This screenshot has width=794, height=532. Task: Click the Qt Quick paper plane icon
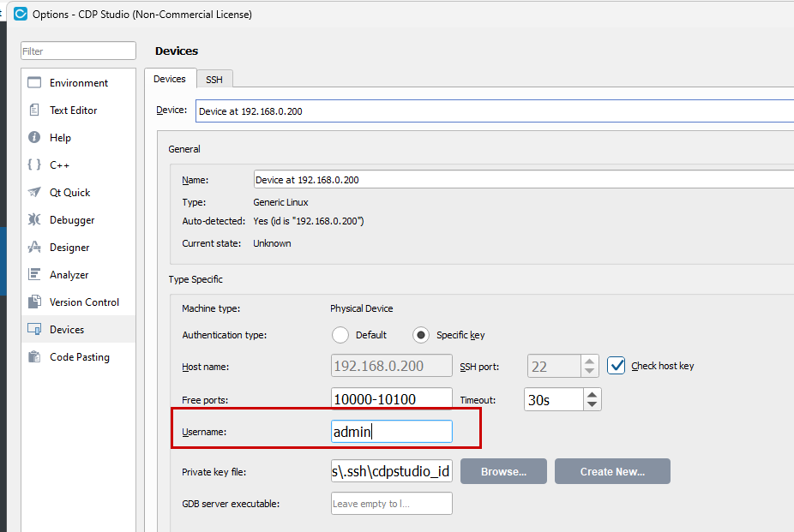(x=34, y=192)
